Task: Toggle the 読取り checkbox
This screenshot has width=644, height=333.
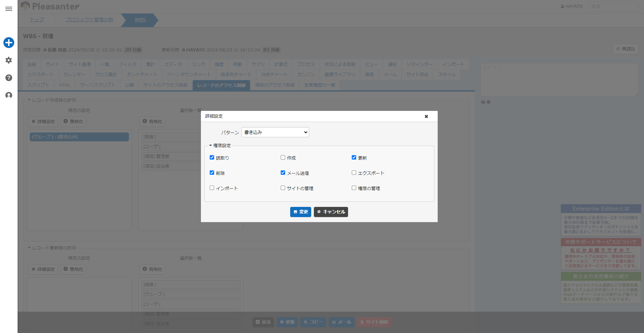Action: pyautogui.click(x=212, y=158)
